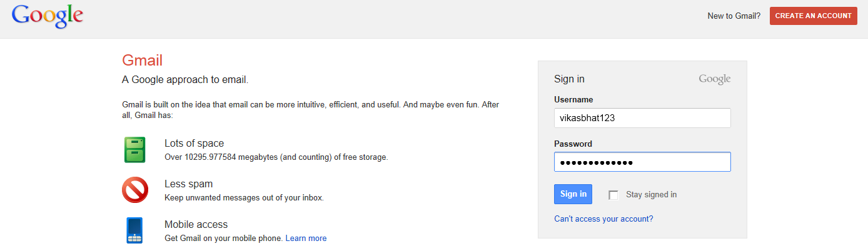Click the Lots of space heading
This screenshot has width=868, height=251.
tap(194, 144)
